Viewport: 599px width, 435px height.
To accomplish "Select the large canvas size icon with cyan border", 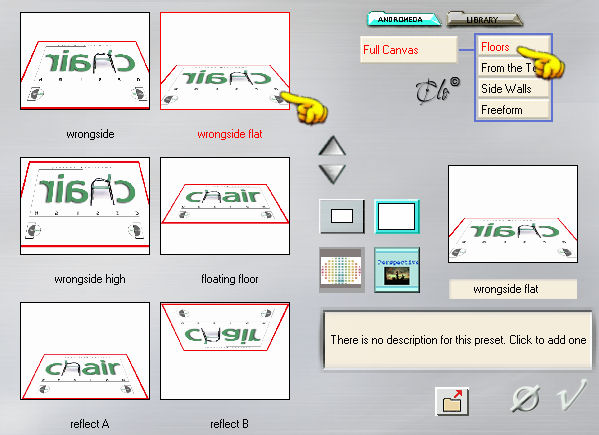I will [397, 216].
